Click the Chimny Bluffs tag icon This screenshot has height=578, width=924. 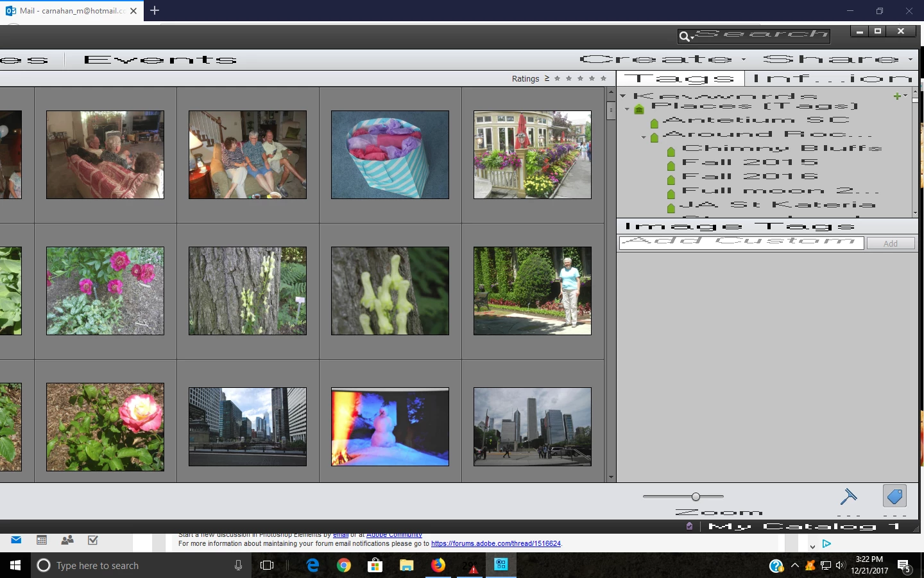point(671,152)
